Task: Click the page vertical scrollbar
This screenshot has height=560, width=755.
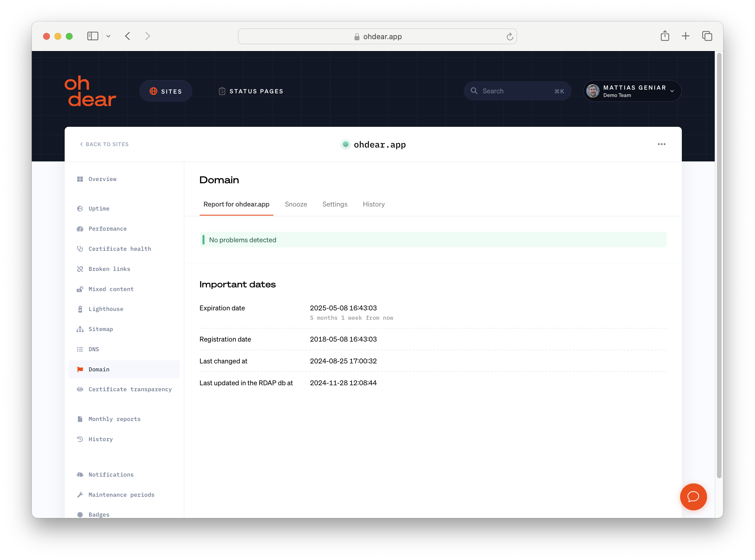Action: 719,264
